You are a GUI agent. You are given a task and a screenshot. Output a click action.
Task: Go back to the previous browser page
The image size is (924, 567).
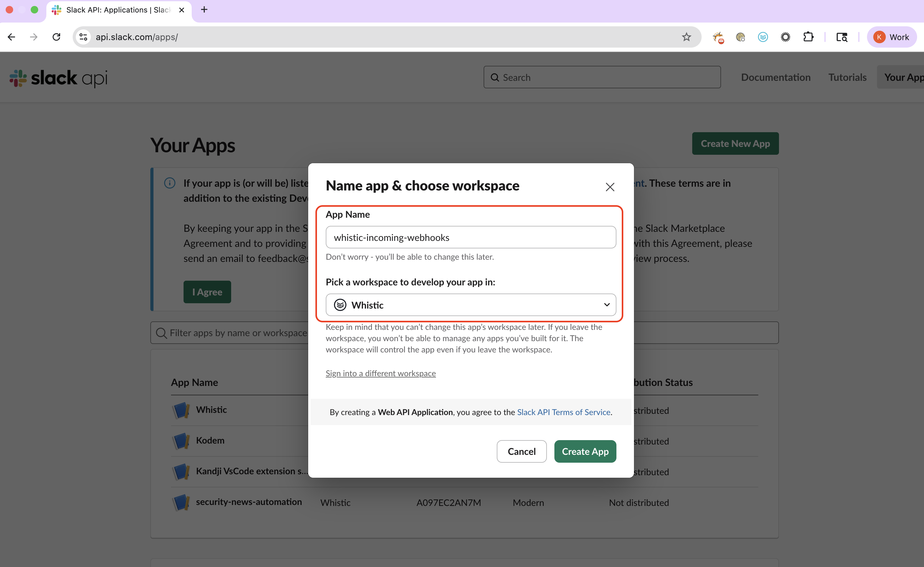[12, 37]
